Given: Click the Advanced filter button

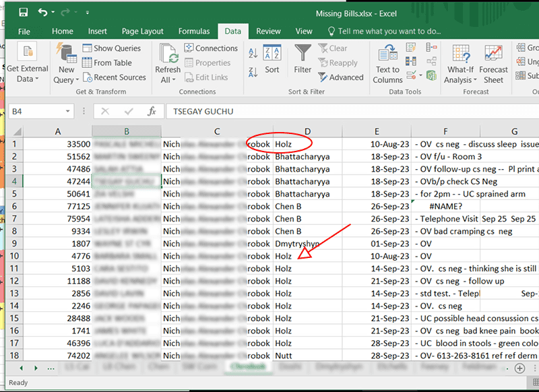Looking at the screenshot, I should coord(341,77).
